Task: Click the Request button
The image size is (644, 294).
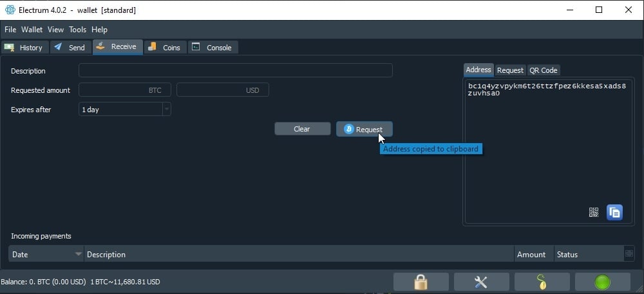Action: point(365,129)
